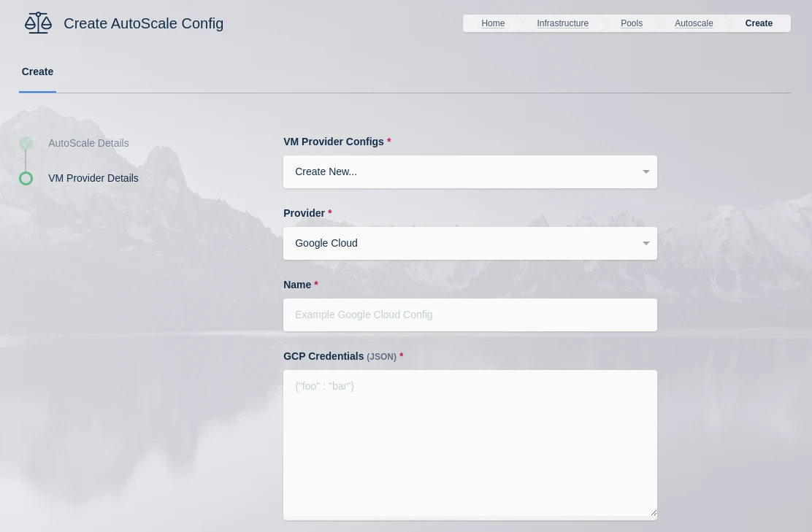The image size is (812, 532).
Task: Click inside the GCP Credentials JSON textarea
Action: (470, 444)
